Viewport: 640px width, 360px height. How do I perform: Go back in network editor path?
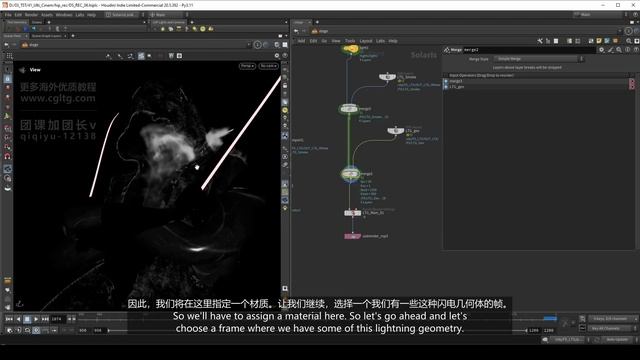(x=296, y=31)
